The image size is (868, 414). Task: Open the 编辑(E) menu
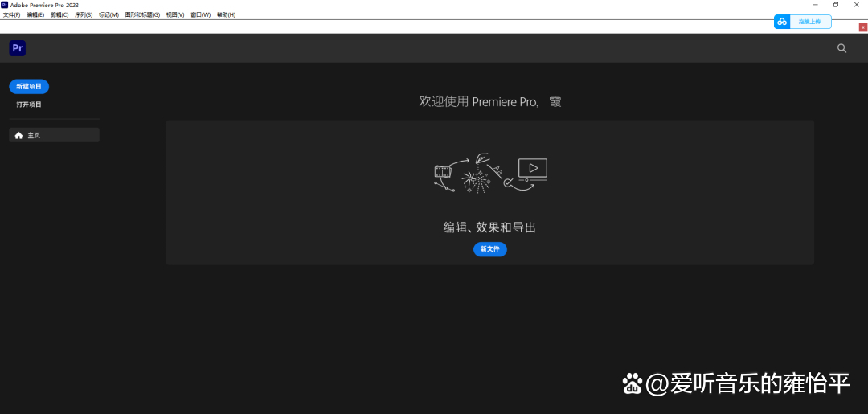click(35, 15)
